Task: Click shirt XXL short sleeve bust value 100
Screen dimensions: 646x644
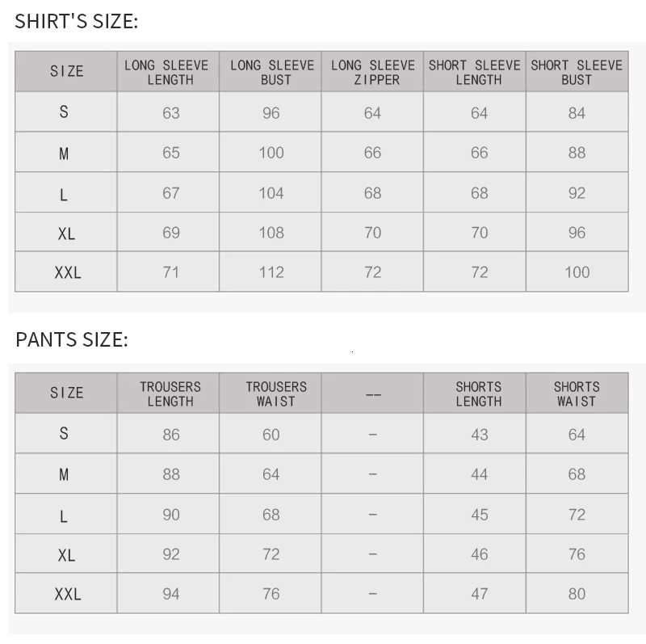Action: [577, 272]
